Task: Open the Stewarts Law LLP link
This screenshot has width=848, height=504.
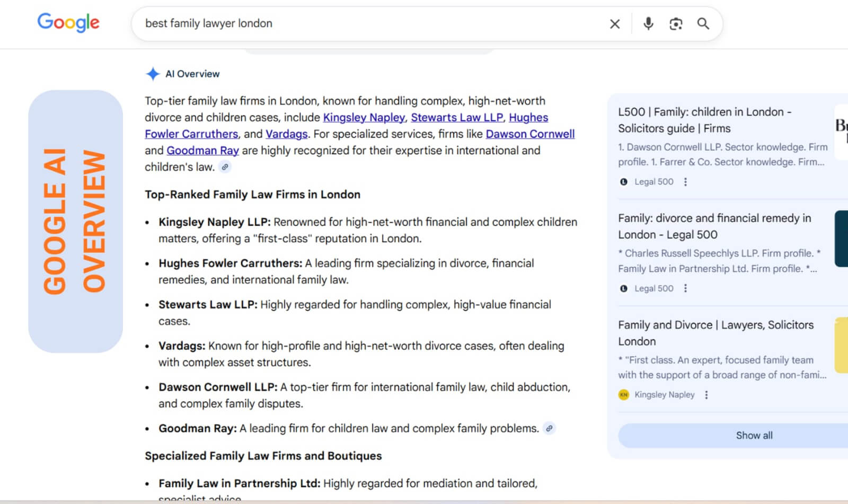Action: 457,118
